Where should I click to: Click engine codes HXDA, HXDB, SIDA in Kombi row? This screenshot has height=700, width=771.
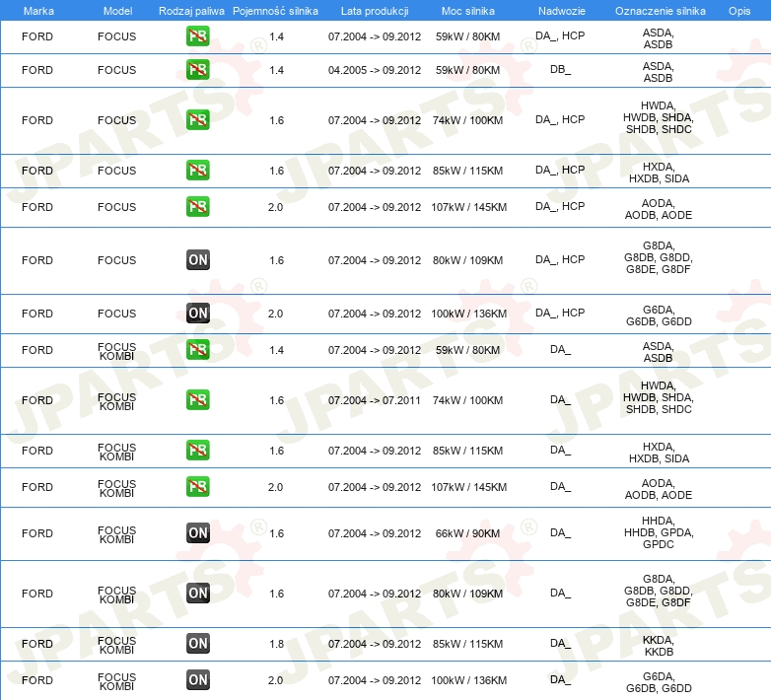[659, 453]
